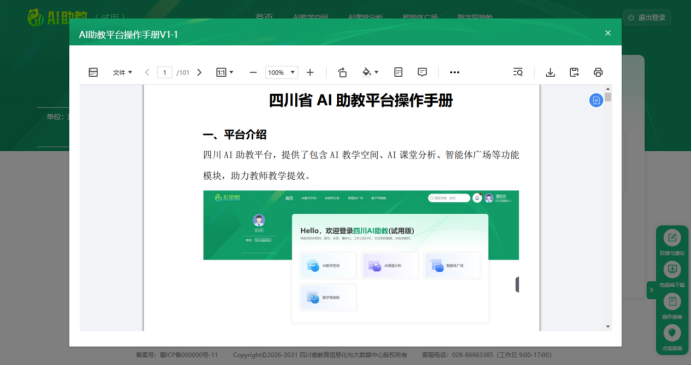Click the 电脑端下载 download icon in side panel
The width and height of the screenshot is (692, 366).
[x=672, y=270]
